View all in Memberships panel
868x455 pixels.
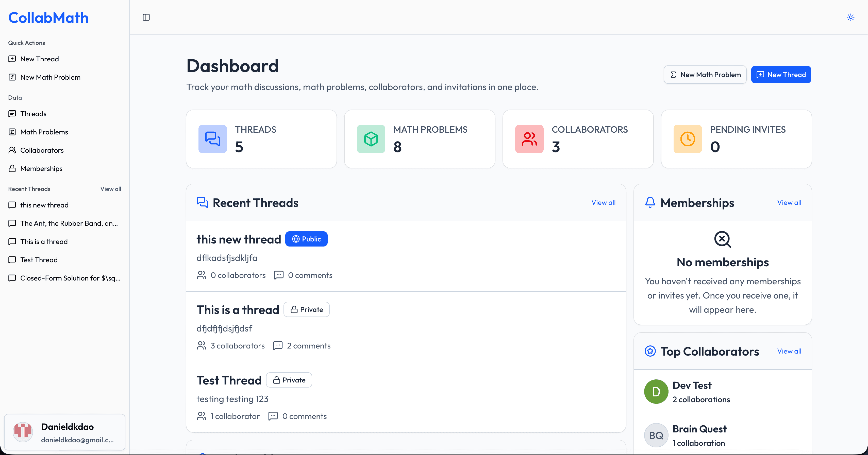click(x=789, y=202)
